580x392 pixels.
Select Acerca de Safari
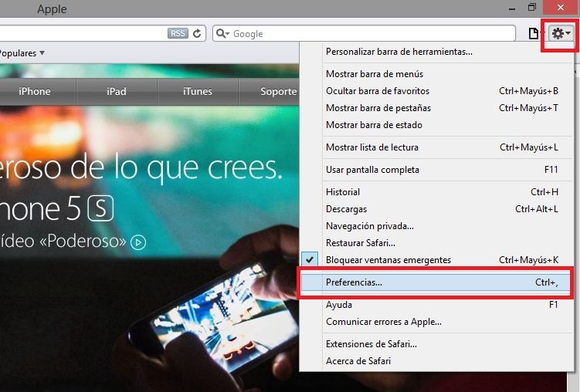(x=358, y=361)
